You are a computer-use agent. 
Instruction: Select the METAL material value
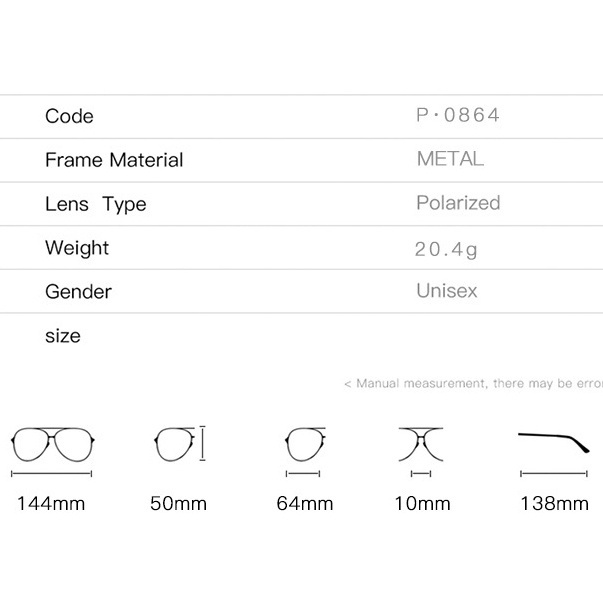(x=450, y=158)
